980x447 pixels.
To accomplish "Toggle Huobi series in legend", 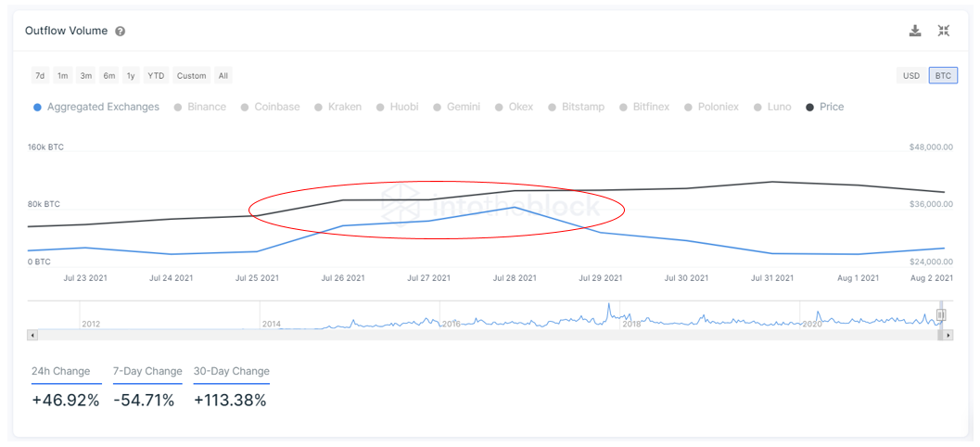I will coord(398,107).
